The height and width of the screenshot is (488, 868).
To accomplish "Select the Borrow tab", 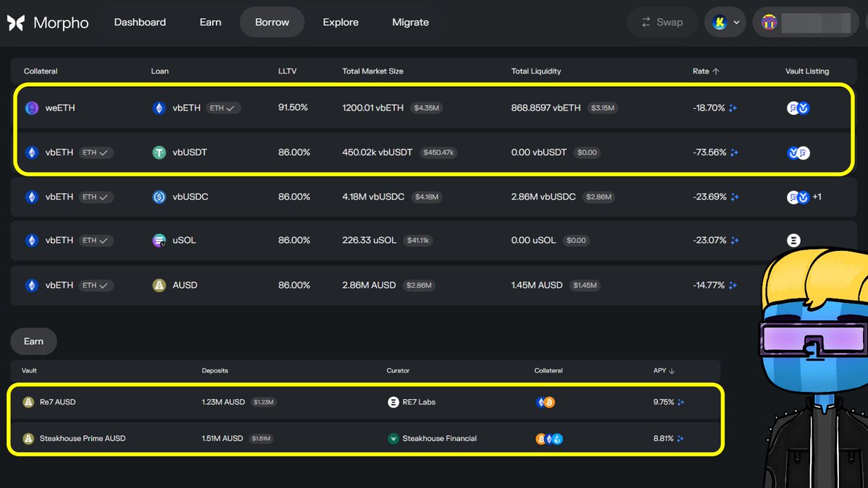I will pos(272,22).
